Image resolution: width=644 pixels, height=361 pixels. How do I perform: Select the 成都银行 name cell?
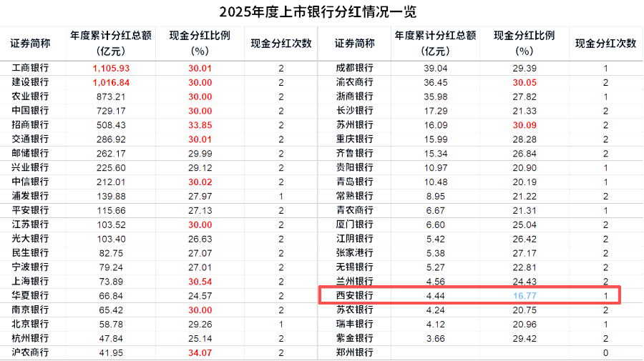pyautogui.click(x=354, y=68)
